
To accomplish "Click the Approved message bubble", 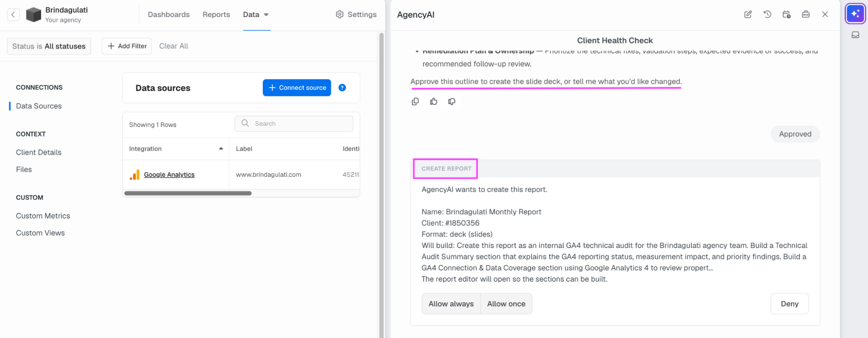I will click(795, 134).
